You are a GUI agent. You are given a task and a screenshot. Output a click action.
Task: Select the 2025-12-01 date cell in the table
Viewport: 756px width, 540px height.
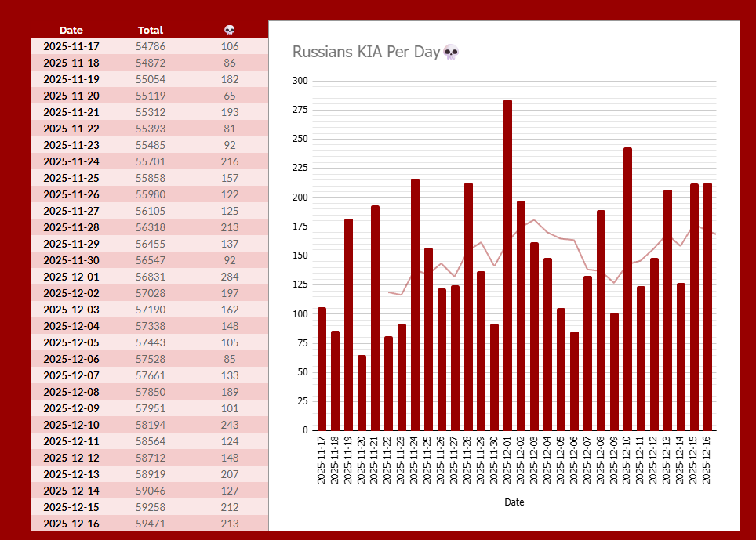pos(71,277)
